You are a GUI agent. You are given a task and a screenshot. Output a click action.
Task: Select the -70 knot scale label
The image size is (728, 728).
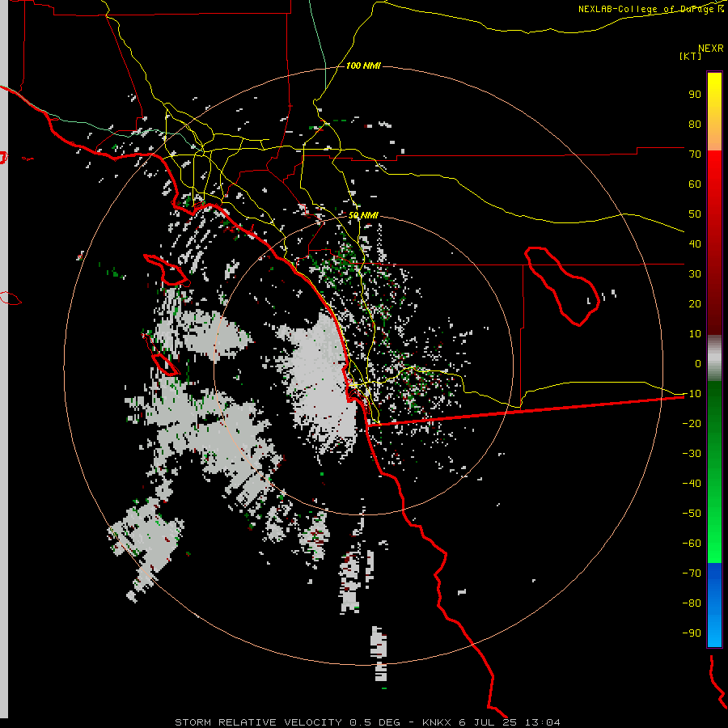[x=692, y=573]
